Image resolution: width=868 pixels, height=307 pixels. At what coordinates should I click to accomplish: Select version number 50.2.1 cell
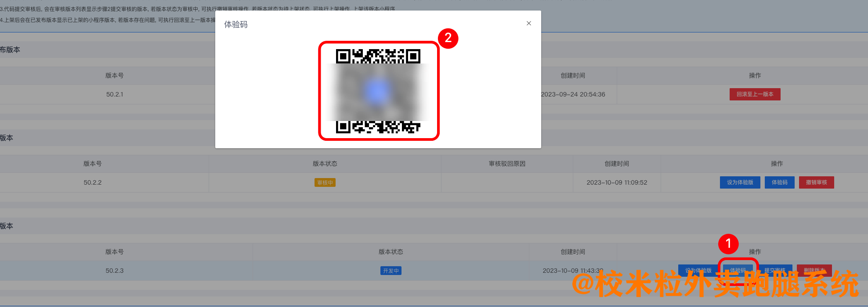point(115,94)
